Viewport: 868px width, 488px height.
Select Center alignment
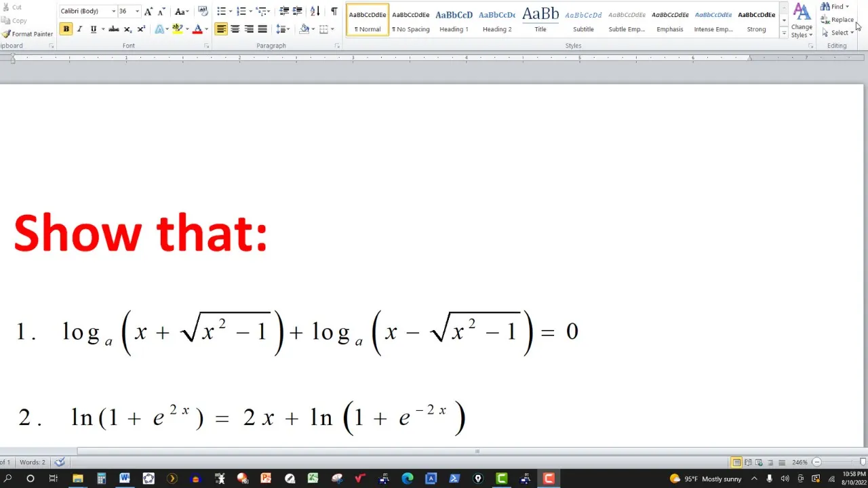tap(235, 29)
